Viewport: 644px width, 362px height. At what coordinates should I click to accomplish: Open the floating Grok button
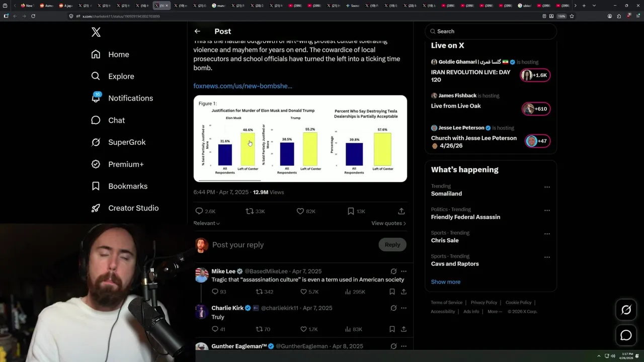tap(626, 310)
